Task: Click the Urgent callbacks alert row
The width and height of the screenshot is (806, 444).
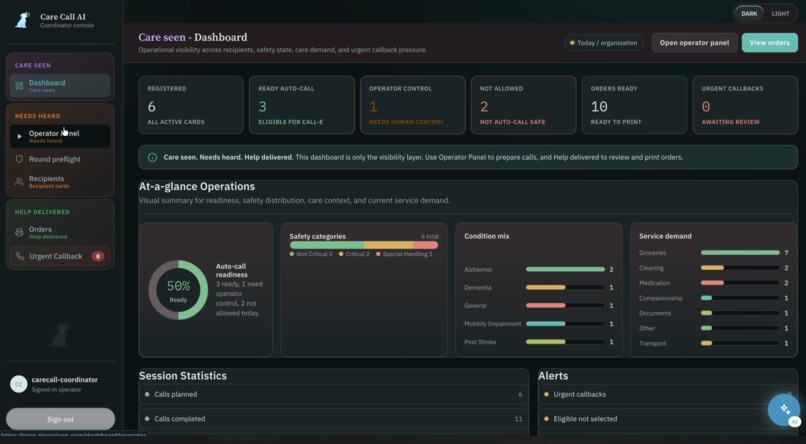Action: (668, 394)
